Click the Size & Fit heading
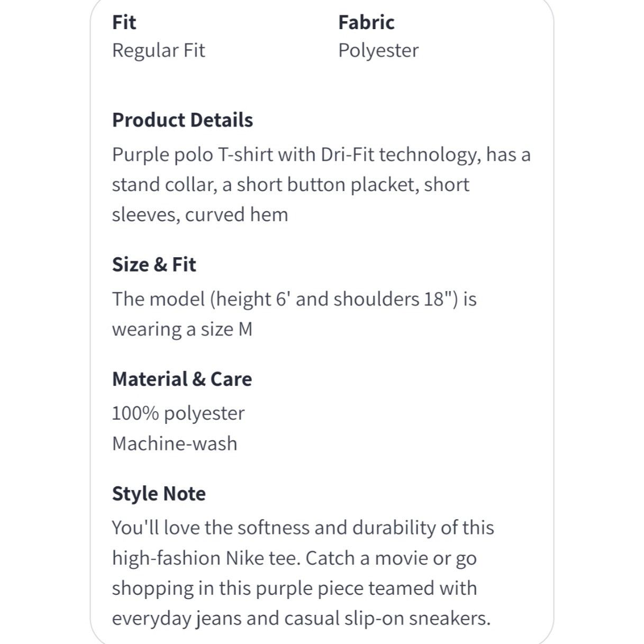The image size is (644, 644). 154,265
